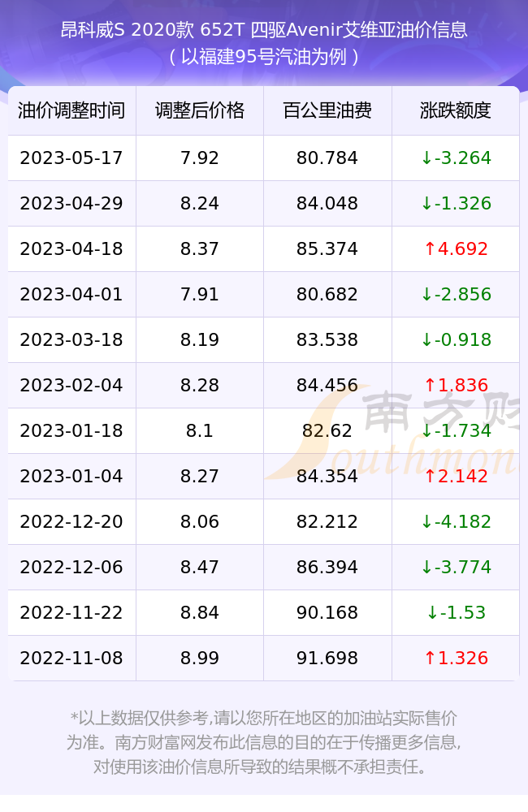Select the price 8.1
This screenshot has height=812, width=528.
[200, 431]
